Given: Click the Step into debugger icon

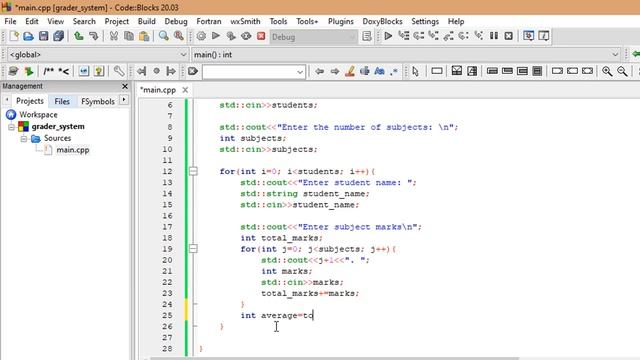Looking at the screenshot, I should pyautogui.click(x=433, y=36).
